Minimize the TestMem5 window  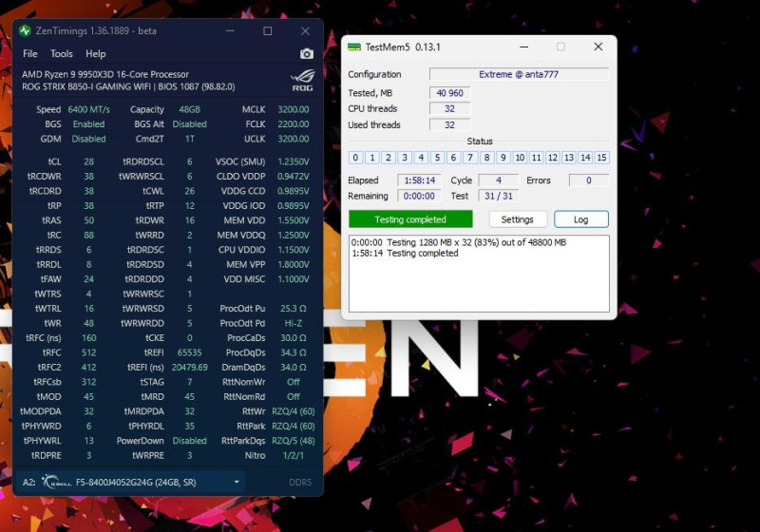pyautogui.click(x=524, y=47)
